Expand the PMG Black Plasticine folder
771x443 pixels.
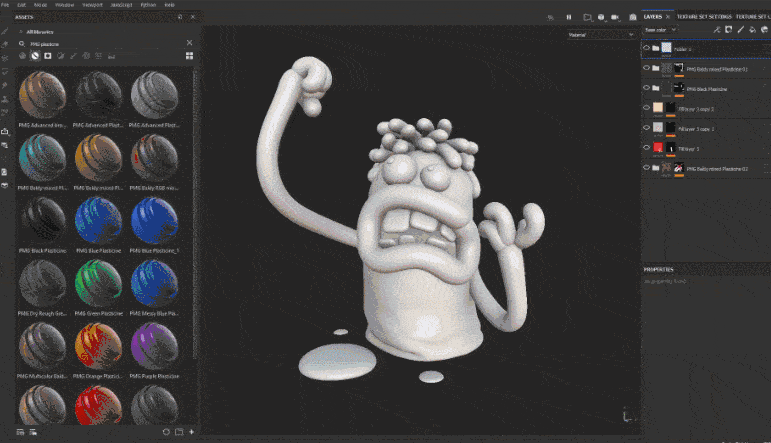[655, 88]
